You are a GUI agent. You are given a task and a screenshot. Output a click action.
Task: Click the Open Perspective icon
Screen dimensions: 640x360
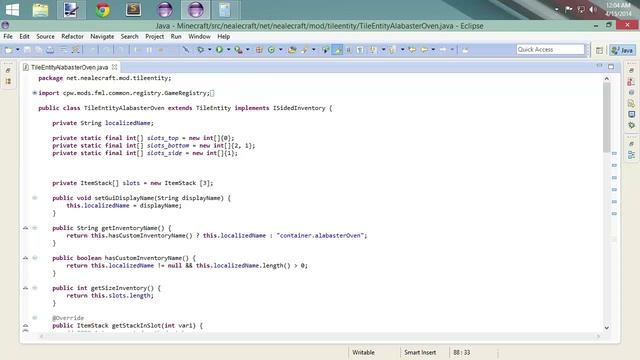click(x=599, y=50)
